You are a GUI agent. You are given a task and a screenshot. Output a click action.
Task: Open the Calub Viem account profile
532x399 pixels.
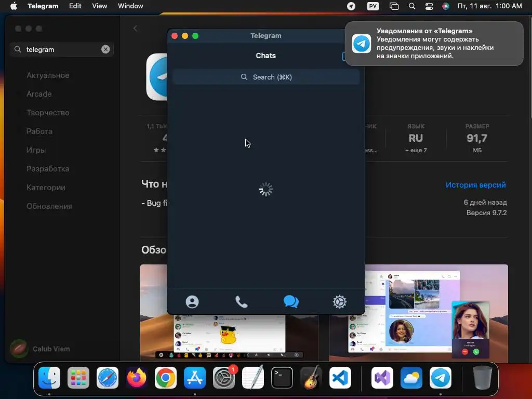(40, 349)
